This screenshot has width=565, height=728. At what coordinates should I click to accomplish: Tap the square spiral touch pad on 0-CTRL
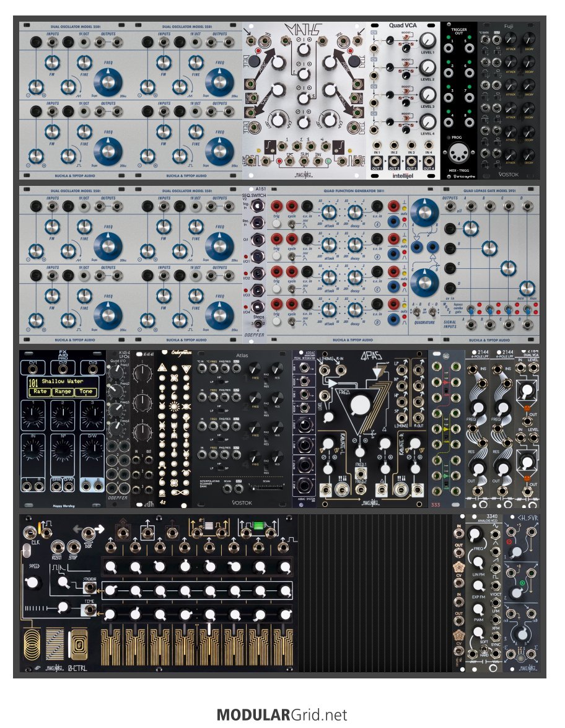tap(78, 644)
